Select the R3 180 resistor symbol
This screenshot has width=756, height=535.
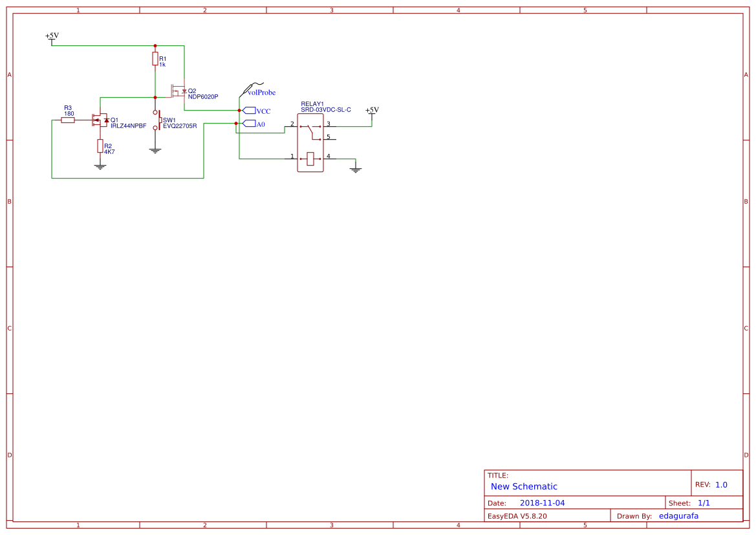68,120
